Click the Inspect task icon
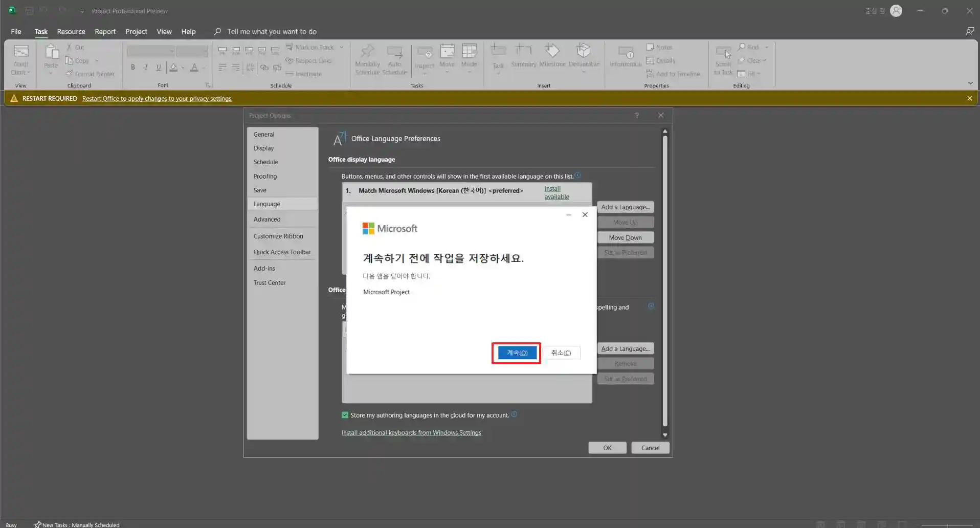 tap(425, 52)
